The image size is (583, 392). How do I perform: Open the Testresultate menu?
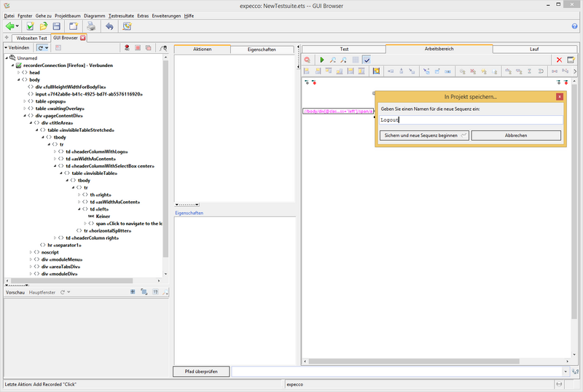pyautogui.click(x=120, y=15)
